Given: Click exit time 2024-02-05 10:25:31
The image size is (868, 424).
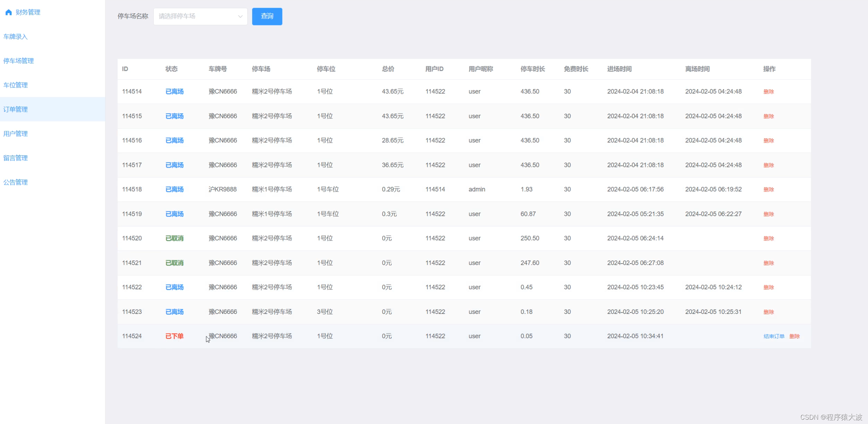Looking at the screenshot, I should tap(713, 312).
